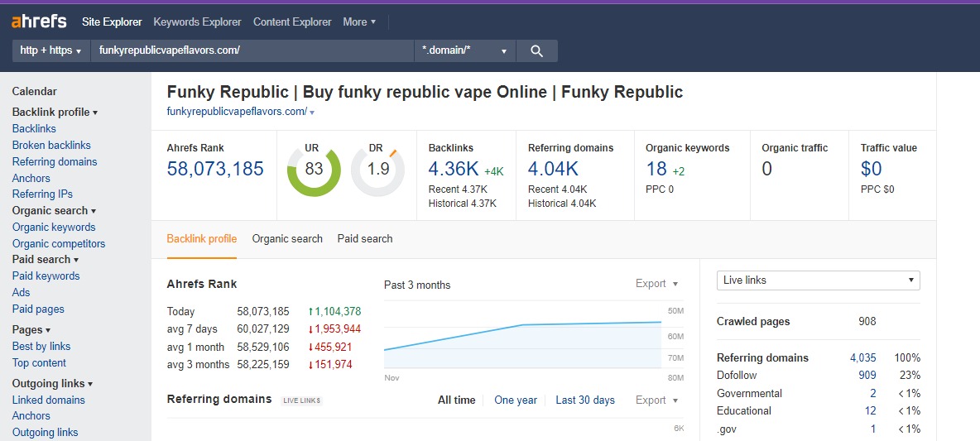Viewport: 980px width, 441px height.
Task: Open Broken backlinks in the sidebar
Action: (51, 146)
